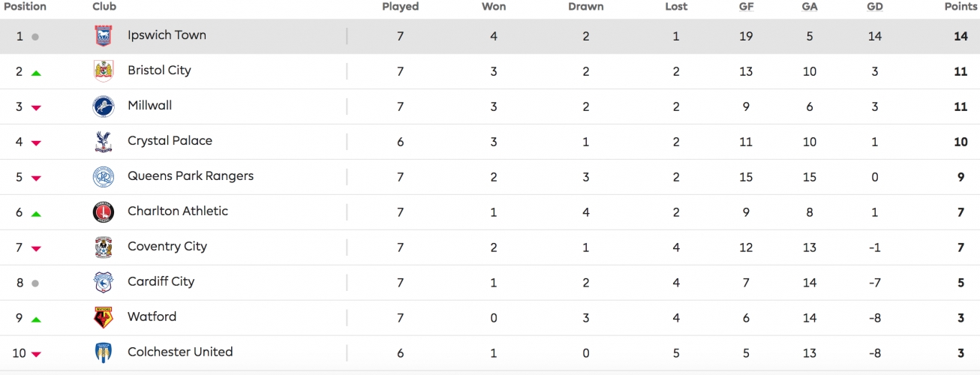This screenshot has width=980, height=375.
Task: Click Millwall's red down arrow indicator
Action: pyautogui.click(x=35, y=108)
